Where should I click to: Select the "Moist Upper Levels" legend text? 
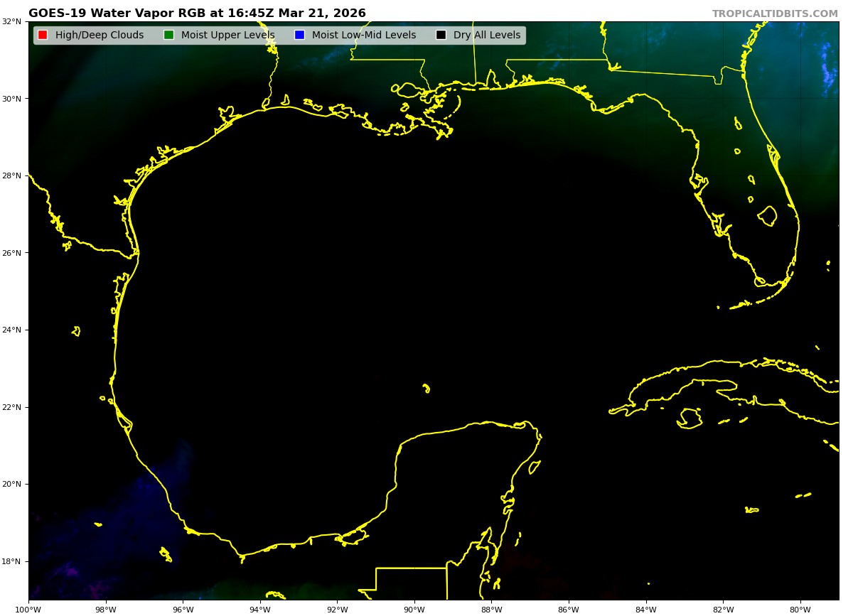point(227,36)
